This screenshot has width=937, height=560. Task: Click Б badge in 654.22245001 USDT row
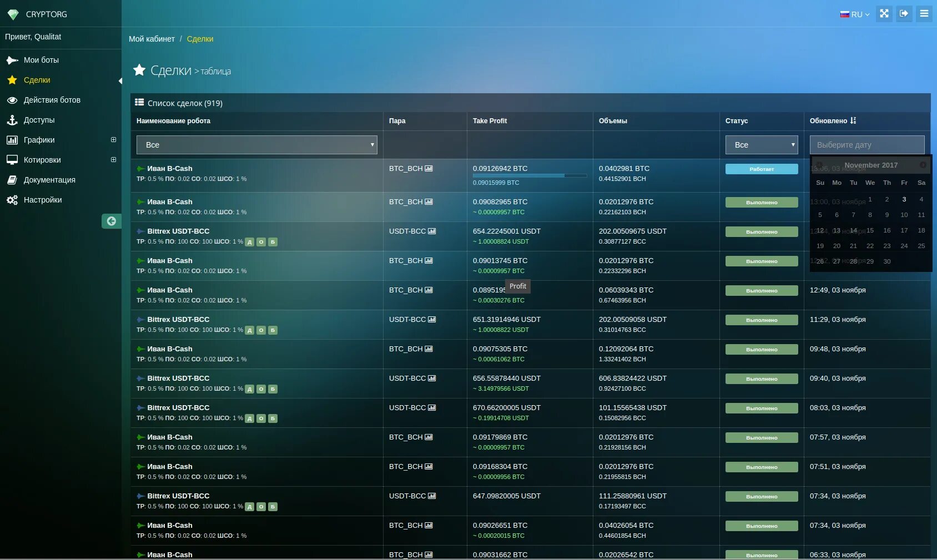(273, 242)
